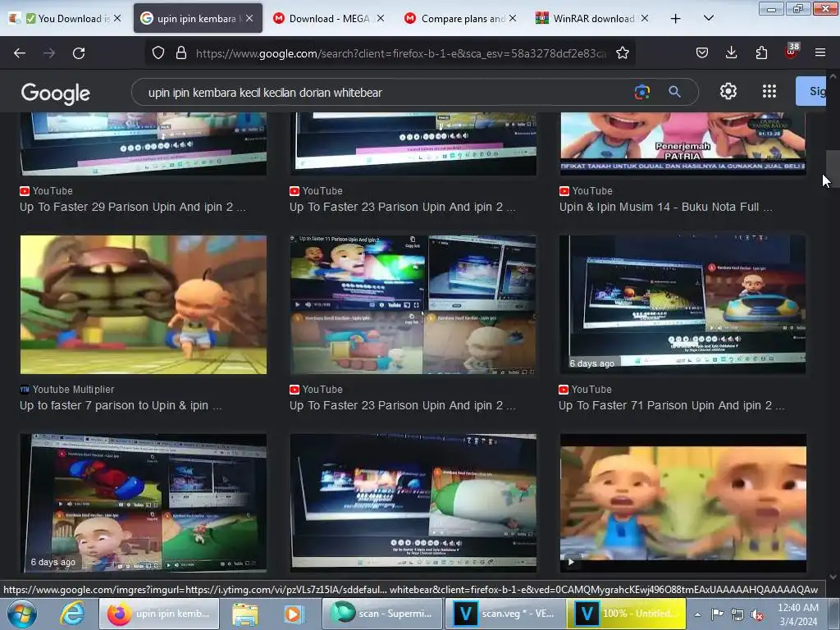Click scrollbar down arrow
This screenshot has height=630, width=840.
click(833, 577)
